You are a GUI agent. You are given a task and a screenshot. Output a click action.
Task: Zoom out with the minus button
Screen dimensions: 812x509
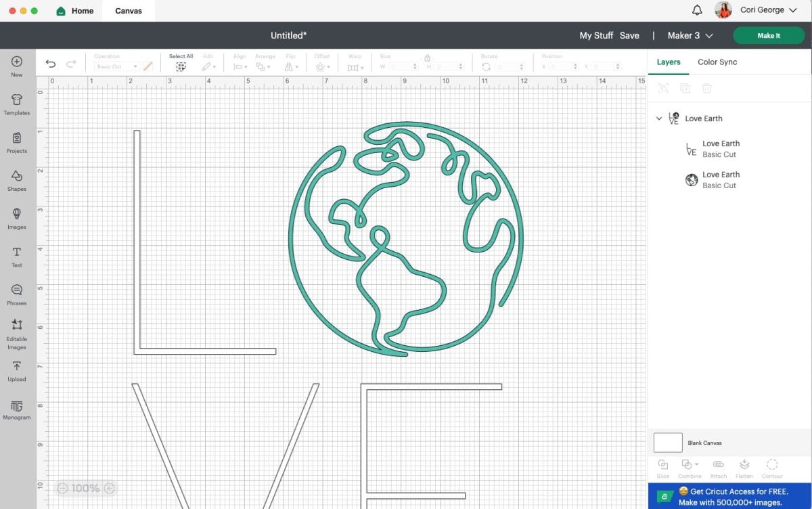tap(62, 488)
